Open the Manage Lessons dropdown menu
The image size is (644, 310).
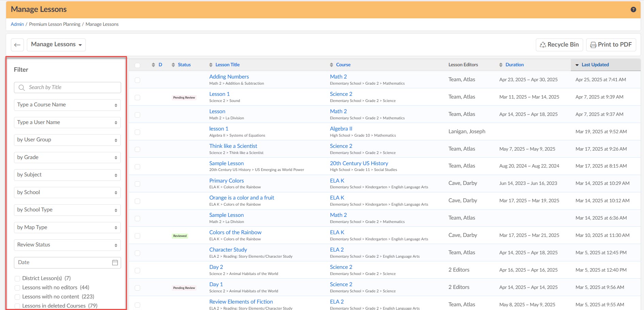[x=56, y=45]
